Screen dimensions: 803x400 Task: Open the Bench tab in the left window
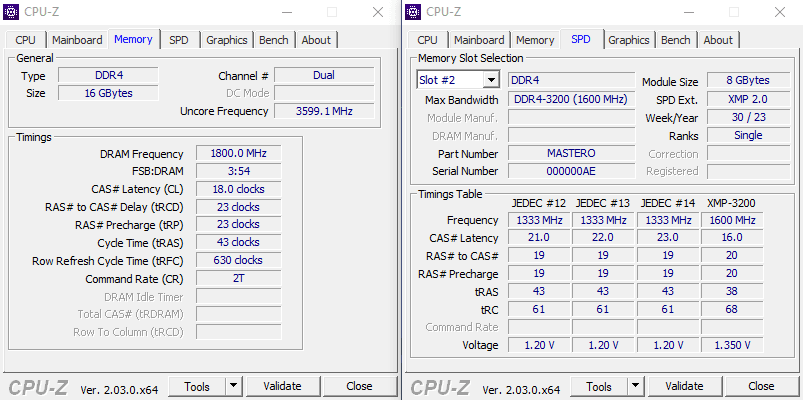tap(273, 40)
